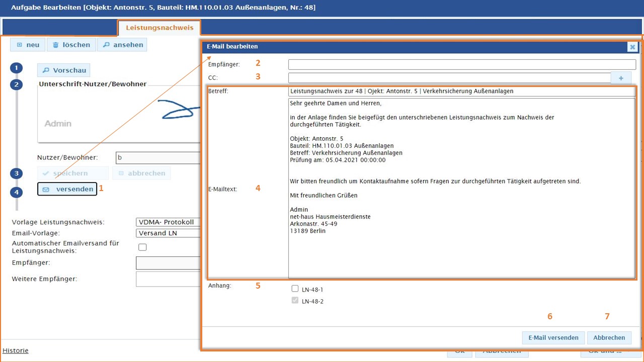The image size is (644, 362).
Task: Click the Weitere Empfänger field
Action: 168,279
